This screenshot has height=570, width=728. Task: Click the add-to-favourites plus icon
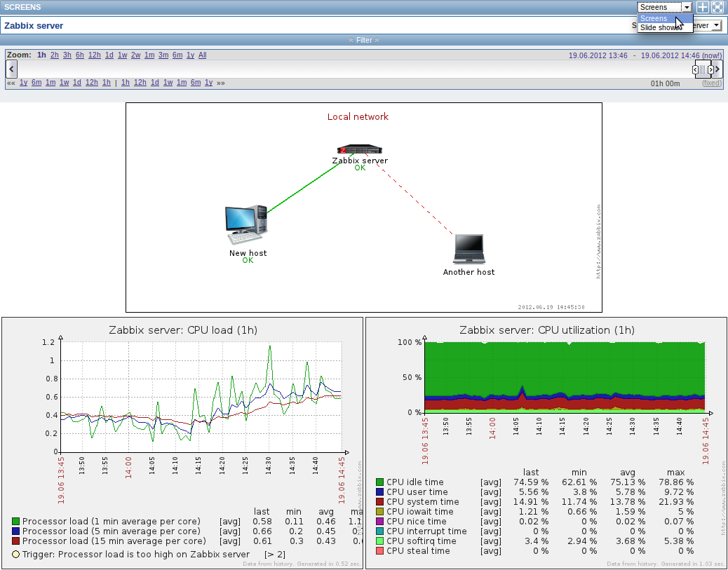click(x=703, y=7)
